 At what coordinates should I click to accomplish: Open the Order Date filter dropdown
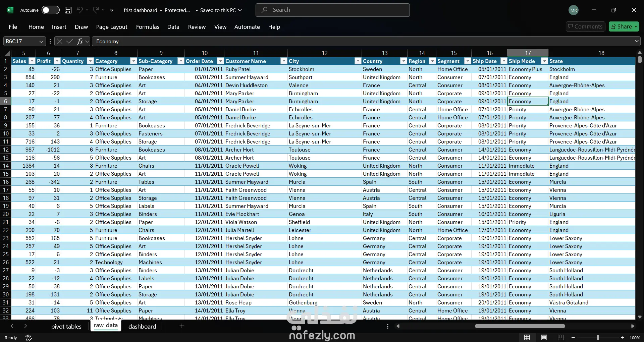tap(220, 61)
